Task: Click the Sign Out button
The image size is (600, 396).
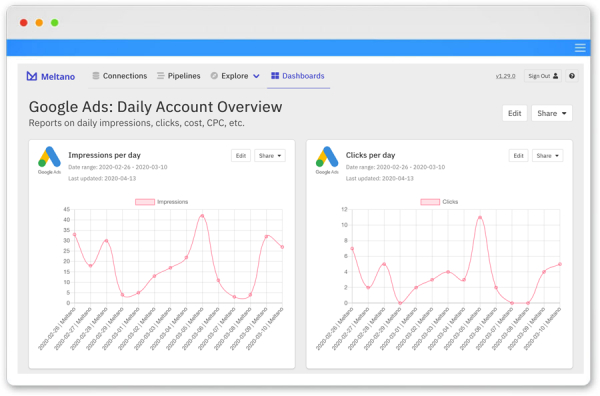Action: tap(543, 76)
